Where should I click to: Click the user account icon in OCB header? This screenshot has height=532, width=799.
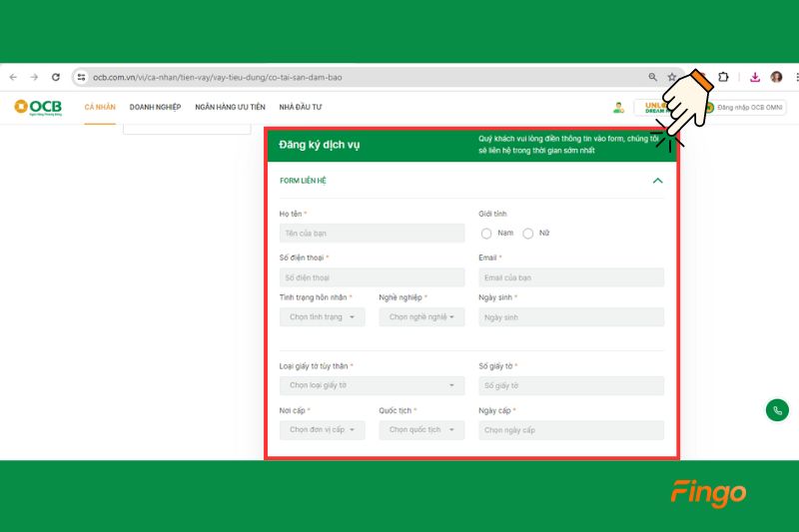(x=618, y=108)
